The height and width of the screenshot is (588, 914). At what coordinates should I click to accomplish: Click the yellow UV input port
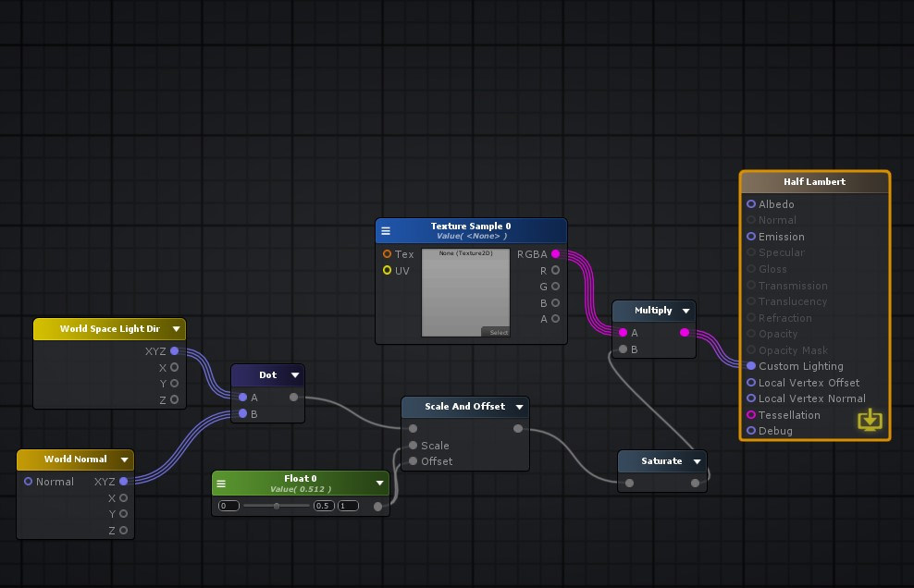pos(388,270)
